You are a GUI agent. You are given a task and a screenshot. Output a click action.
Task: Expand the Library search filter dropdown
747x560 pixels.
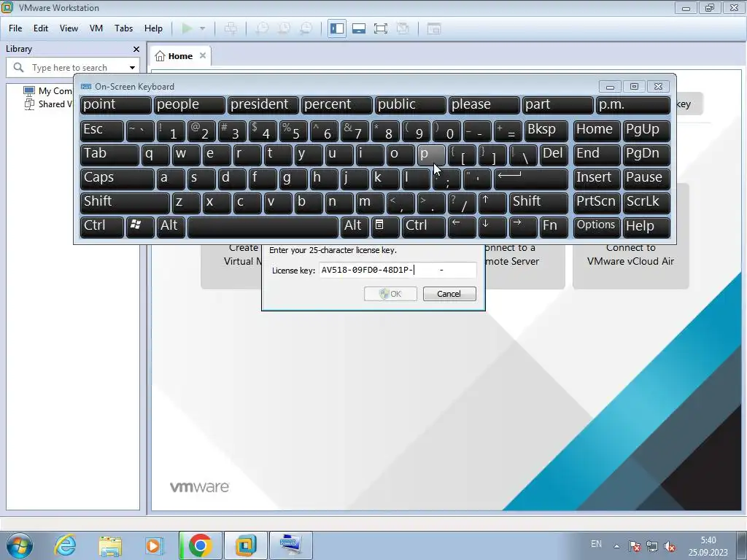tap(133, 68)
